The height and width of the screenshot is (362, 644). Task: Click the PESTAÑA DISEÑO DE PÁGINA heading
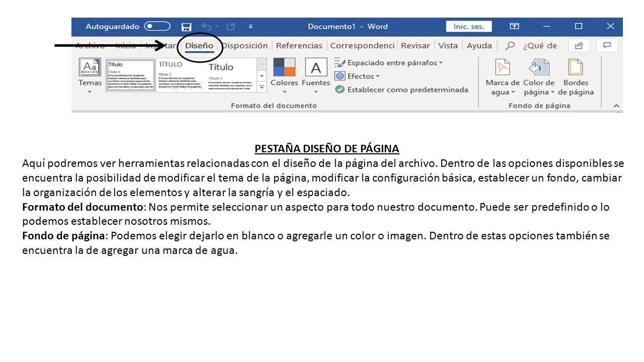pos(327,149)
